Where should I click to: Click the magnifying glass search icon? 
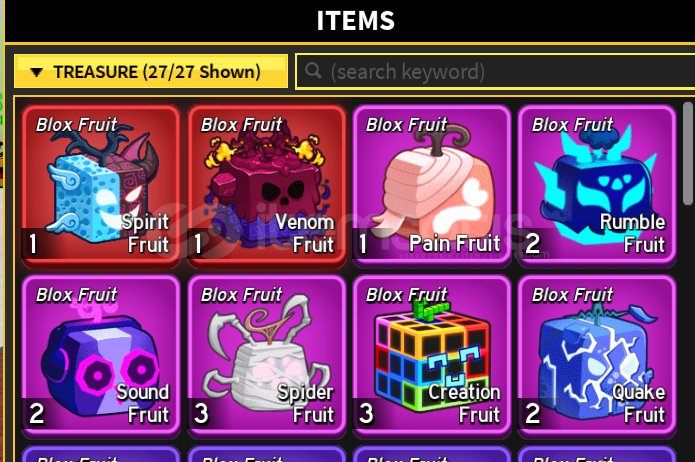tap(313, 71)
